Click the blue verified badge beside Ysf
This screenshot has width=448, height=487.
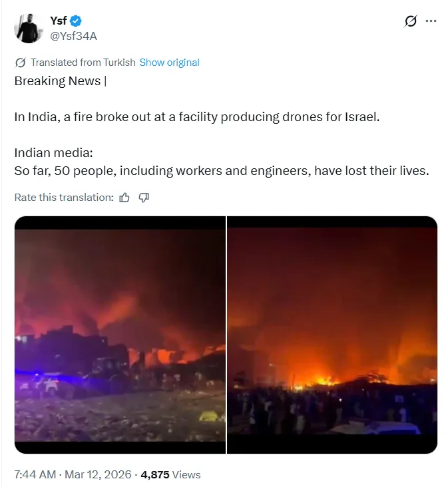[77, 21]
